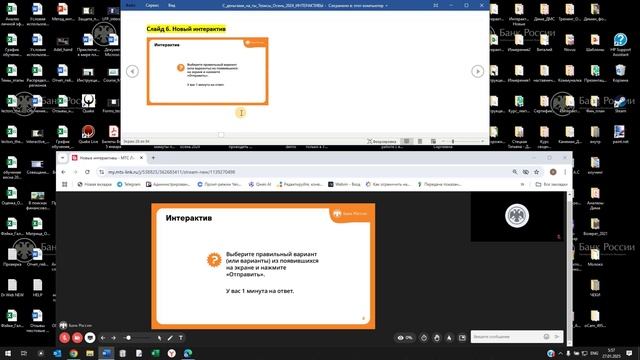The width and height of the screenshot is (640, 360).
Task: Open Все закладки folder
Action: 551,184
